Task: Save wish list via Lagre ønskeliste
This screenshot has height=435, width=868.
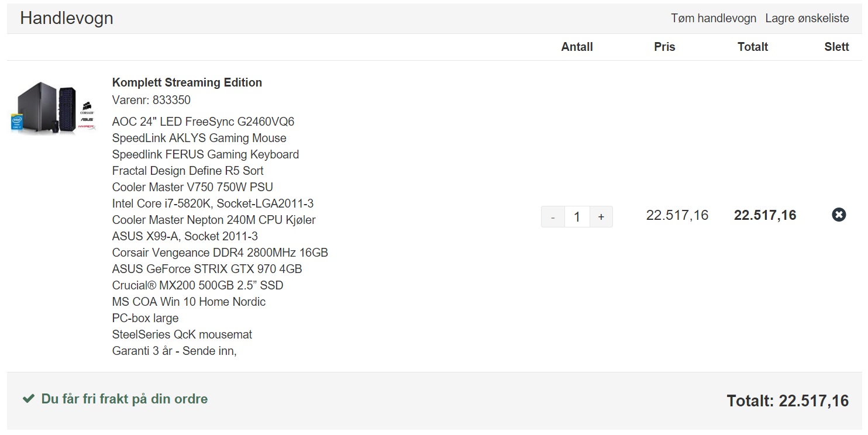Action: coord(807,18)
